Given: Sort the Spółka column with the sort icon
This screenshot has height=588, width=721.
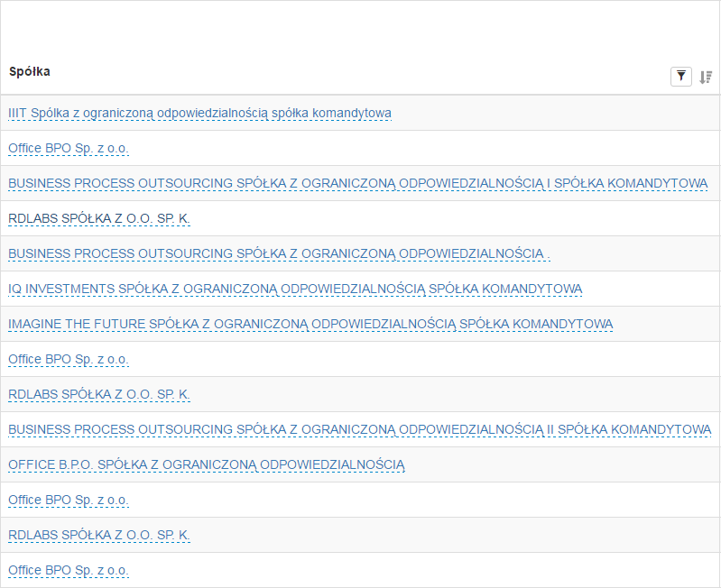Looking at the screenshot, I should [706, 77].
